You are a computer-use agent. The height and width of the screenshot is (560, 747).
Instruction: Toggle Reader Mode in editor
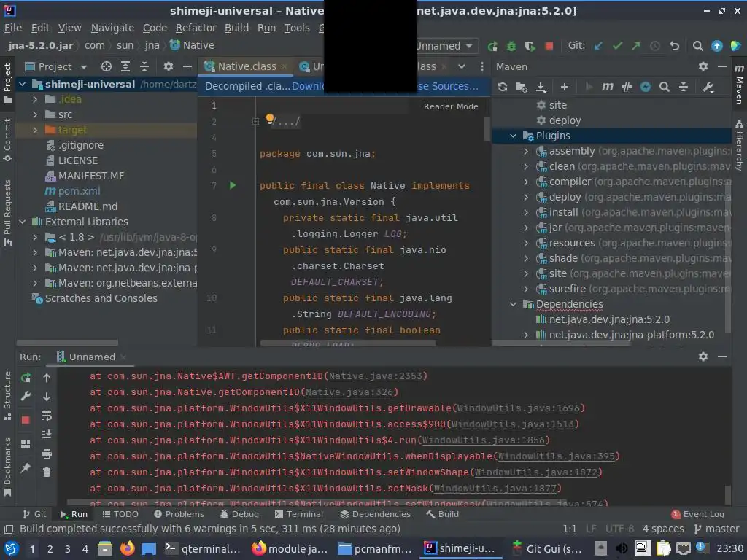click(451, 106)
